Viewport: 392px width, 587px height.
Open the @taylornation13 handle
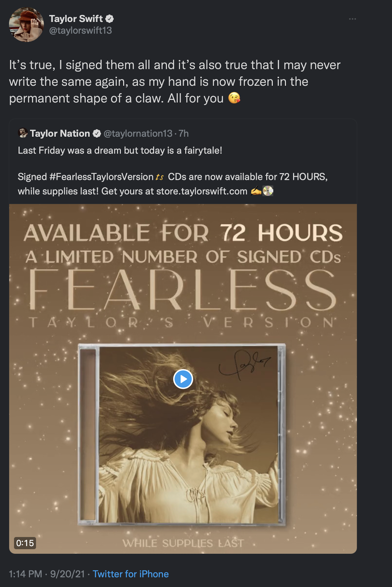tap(138, 134)
